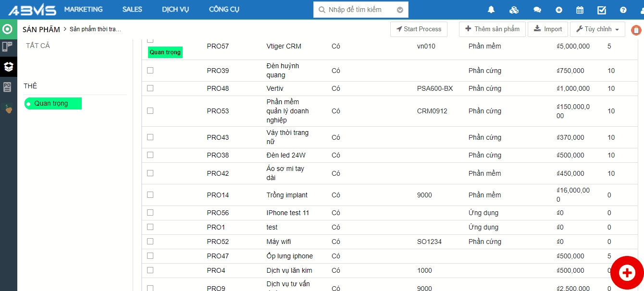
Task: Click the Vtiger CRM product name
Action: pos(284,46)
